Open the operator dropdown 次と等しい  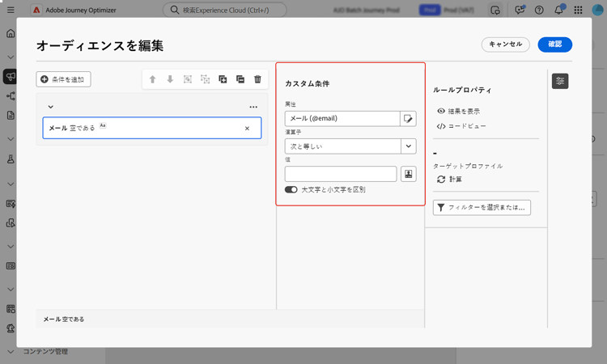350,146
